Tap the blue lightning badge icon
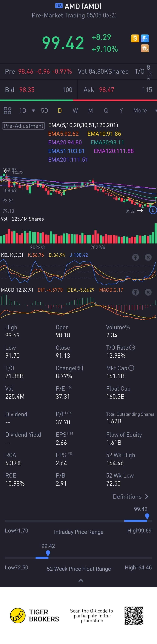 click(145, 38)
